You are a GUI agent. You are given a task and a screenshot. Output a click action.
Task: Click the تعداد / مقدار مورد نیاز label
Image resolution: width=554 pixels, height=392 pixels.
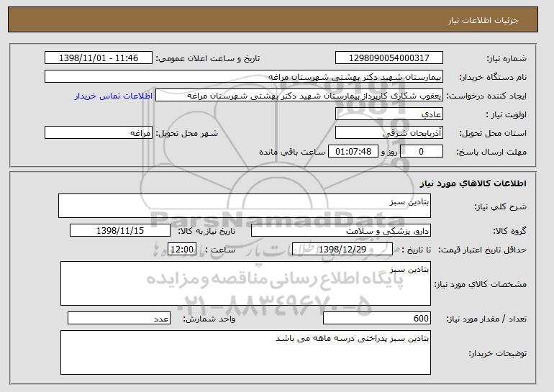486,319
